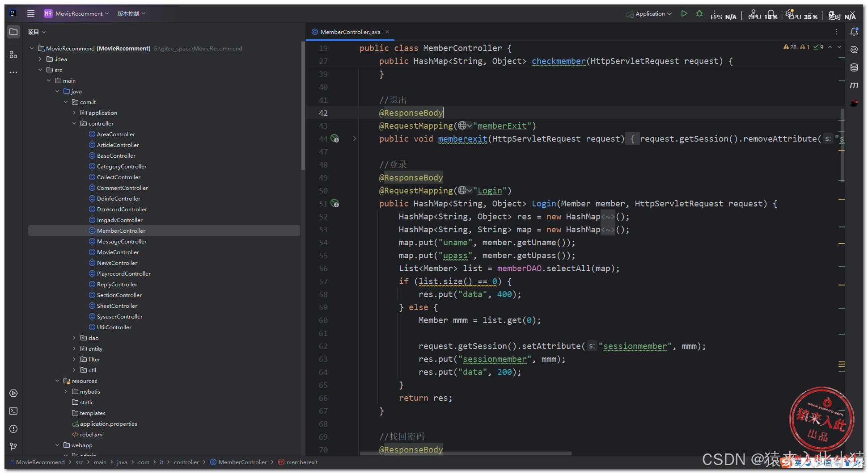Open the Services tool window
The height and width of the screenshot is (474, 868).
pos(13,393)
